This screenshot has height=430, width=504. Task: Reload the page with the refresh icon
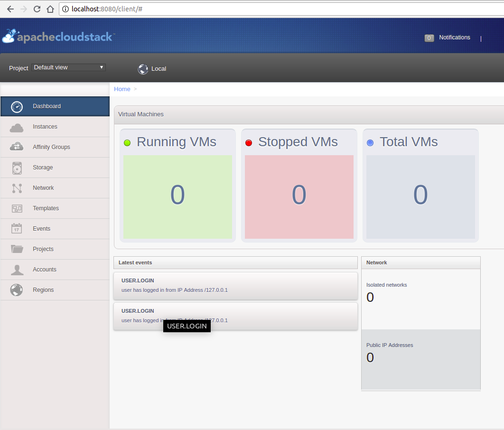click(x=37, y=9)
